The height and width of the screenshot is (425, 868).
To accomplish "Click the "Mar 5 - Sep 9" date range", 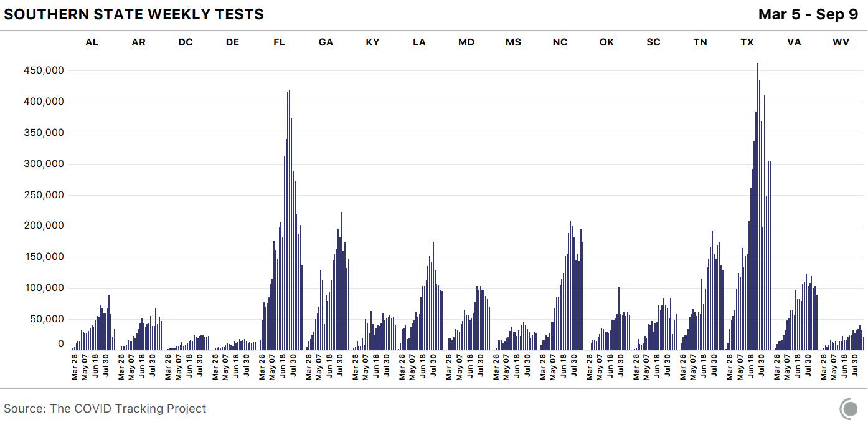I will [x=808, y=14].
